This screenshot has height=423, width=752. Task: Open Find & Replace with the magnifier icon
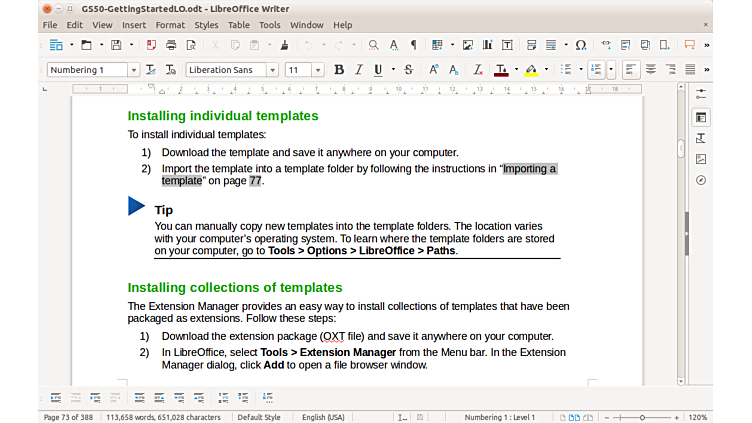(x=373, y=45)
